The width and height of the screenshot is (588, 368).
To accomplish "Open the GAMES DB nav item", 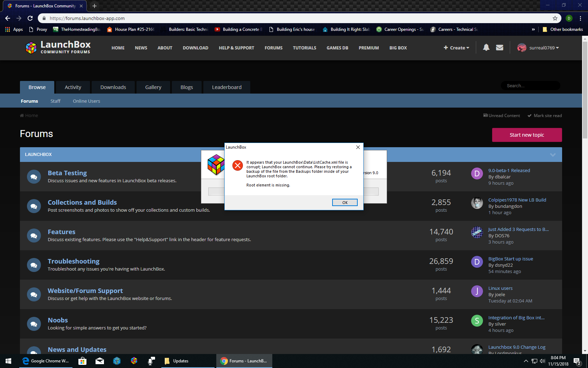I will [337, 48].
